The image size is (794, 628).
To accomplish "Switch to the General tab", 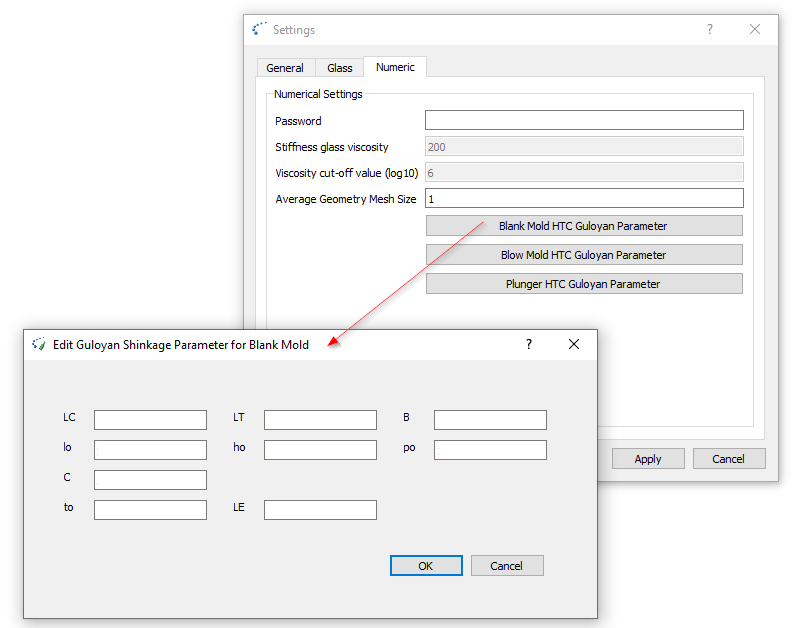I will click(285, 68).
